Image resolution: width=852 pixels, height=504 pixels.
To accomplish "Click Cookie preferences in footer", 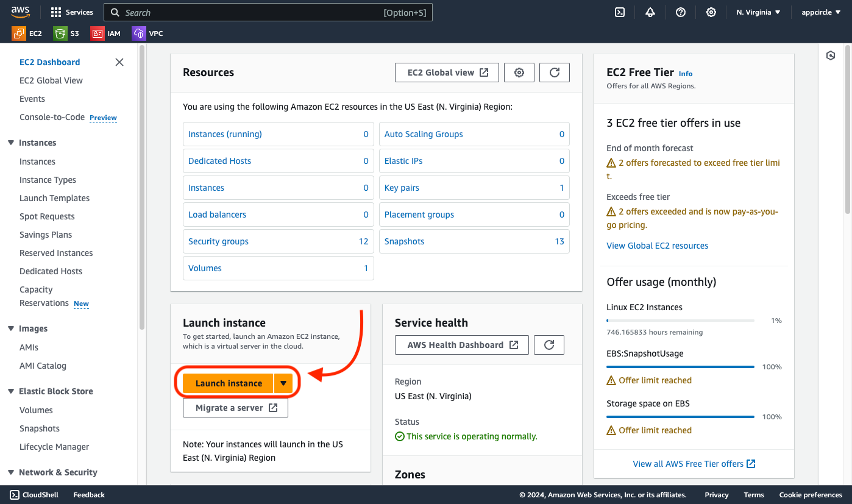I will 811,495.
